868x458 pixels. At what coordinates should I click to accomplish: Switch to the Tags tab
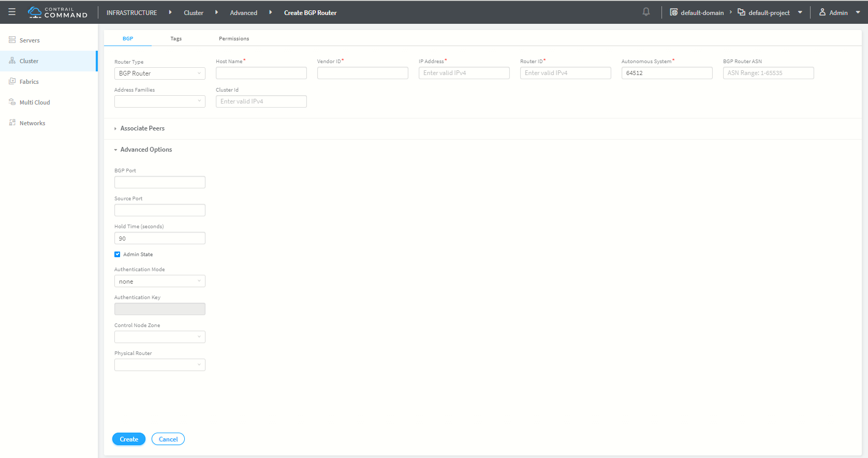(176, 38)
